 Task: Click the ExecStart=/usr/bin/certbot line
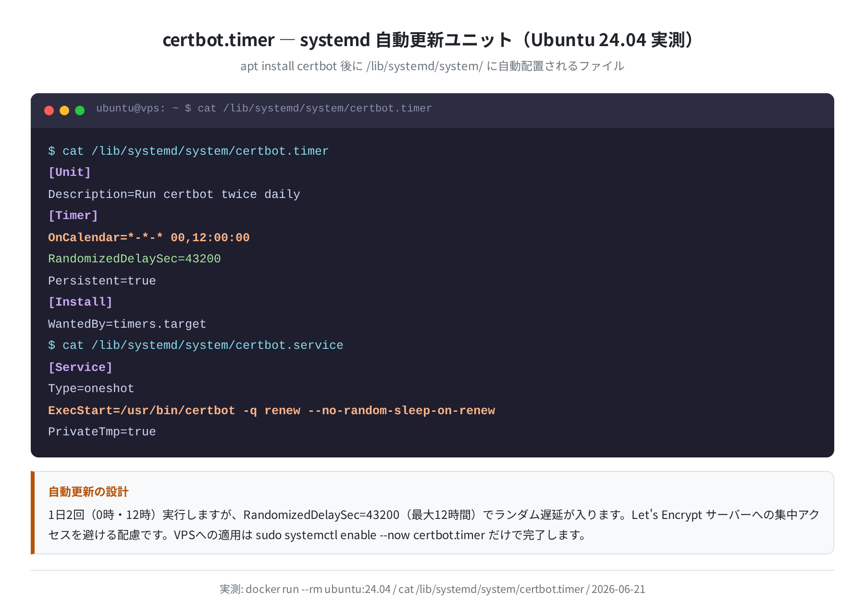[272, 410]
